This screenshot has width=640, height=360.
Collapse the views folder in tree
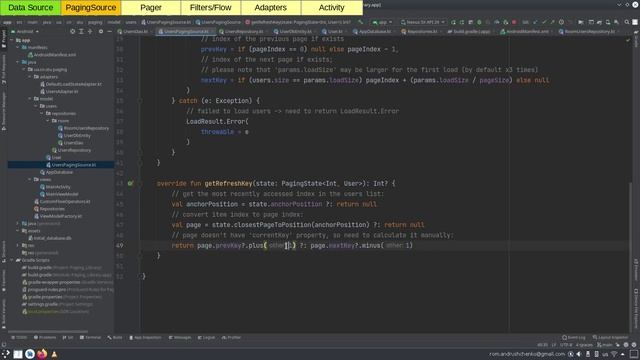[x=30, y=180]
